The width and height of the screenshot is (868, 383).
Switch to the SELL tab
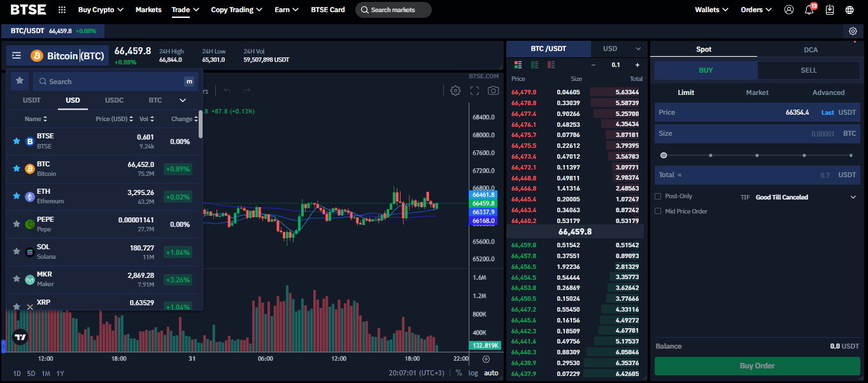pos(809,70)
